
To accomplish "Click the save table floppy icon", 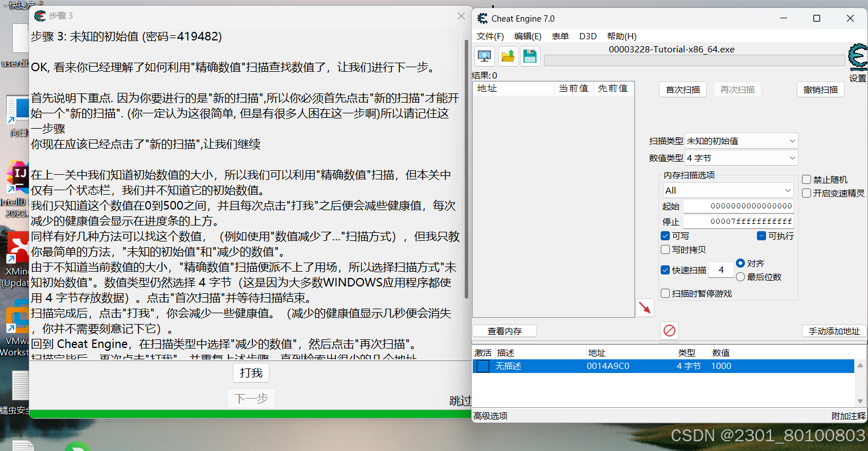I will pyautogui.click(x=530, y=56).
